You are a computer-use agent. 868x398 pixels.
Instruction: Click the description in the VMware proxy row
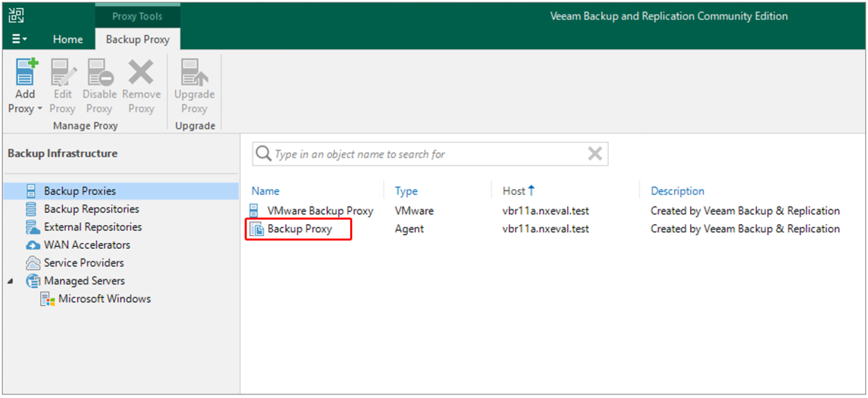[x=745, y=211]
